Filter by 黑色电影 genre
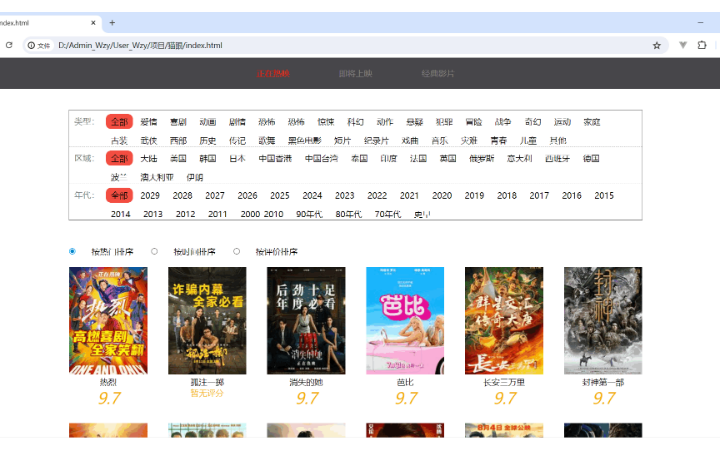This screenshot has height=450, width=720. pos(304,141)
